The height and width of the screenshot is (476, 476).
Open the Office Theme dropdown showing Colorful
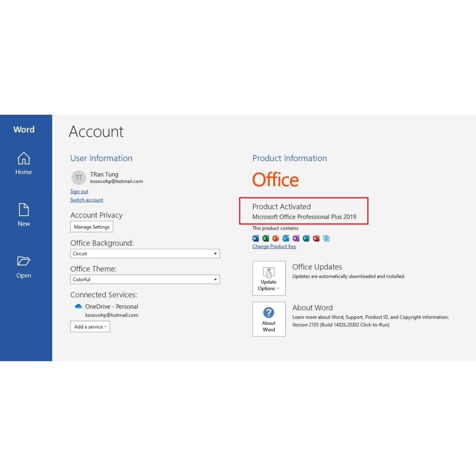point(145,279)
